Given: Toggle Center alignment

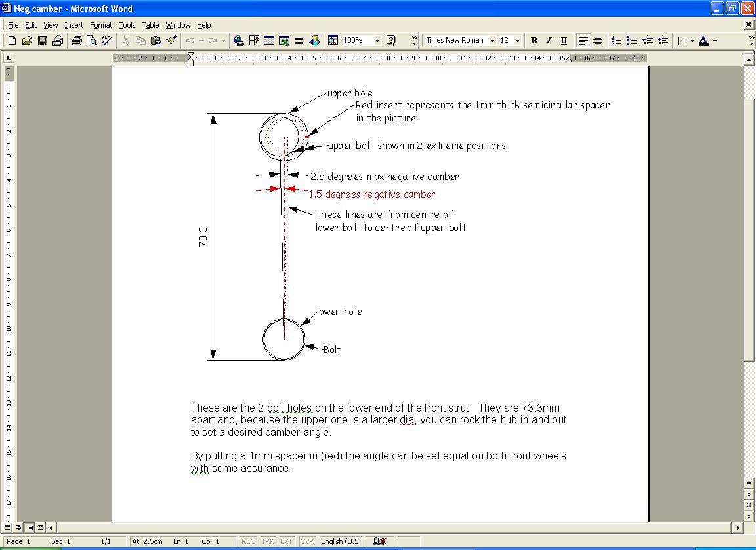Looking at the screenshot, I should point(598,41).
